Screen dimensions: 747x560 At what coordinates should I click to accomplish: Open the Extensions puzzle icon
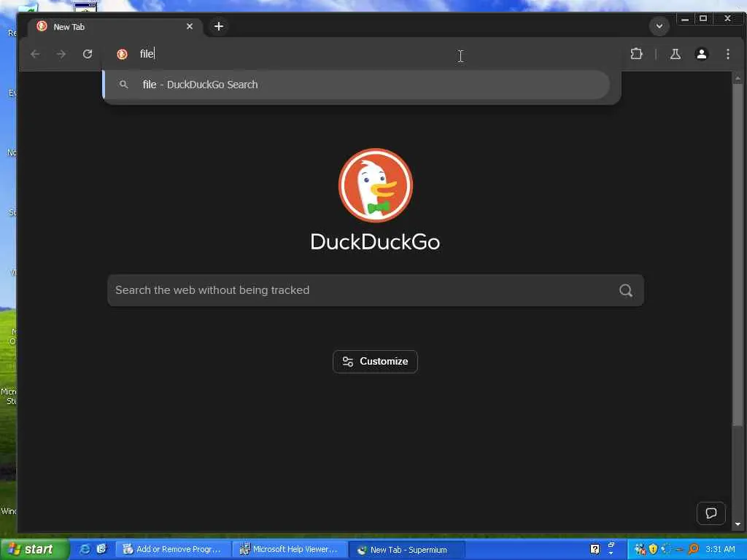point(636,54)
